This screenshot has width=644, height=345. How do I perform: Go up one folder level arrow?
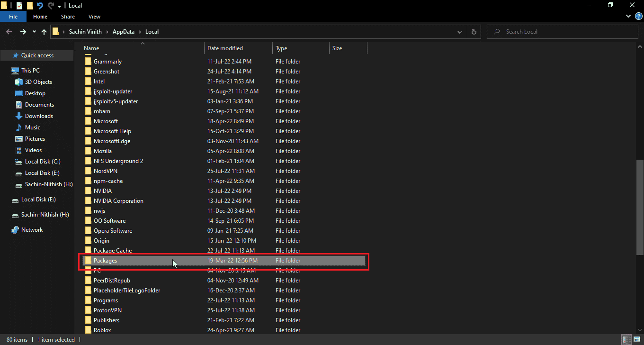click(44, 32)
